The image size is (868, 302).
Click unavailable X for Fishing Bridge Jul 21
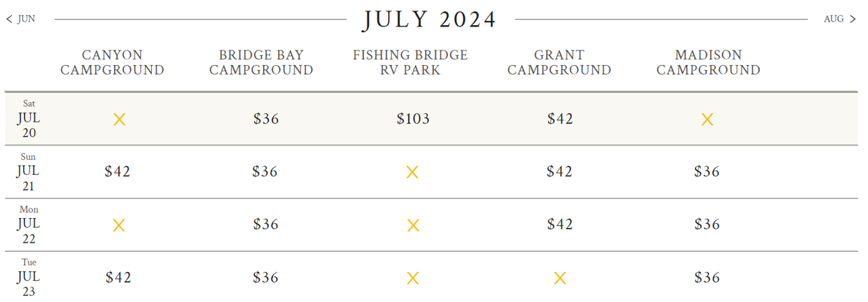click(x=412, y=172)
